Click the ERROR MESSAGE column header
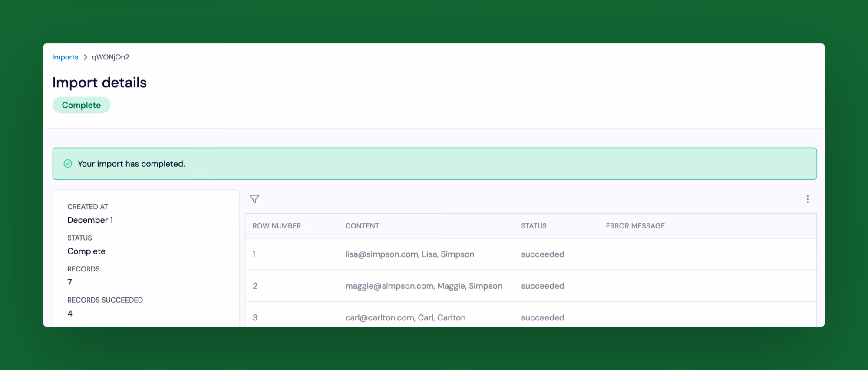 [x=635, y=226]
